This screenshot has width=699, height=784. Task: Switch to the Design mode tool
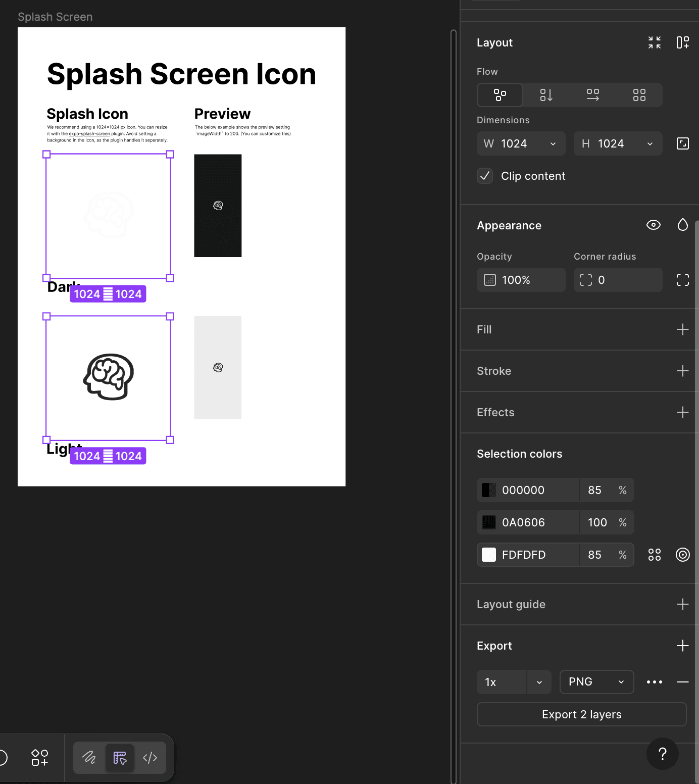point(120,758)
